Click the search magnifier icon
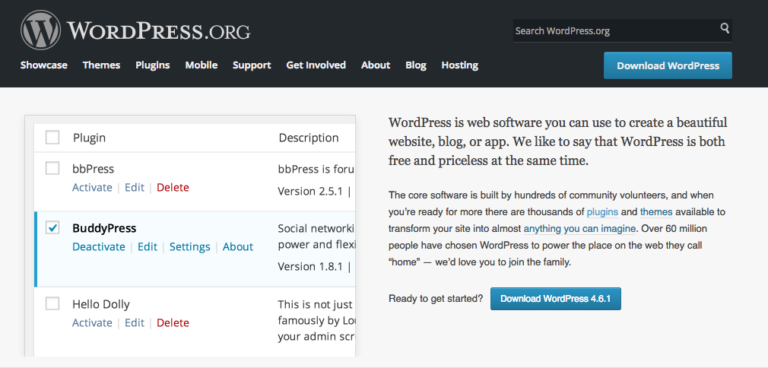 724,28
